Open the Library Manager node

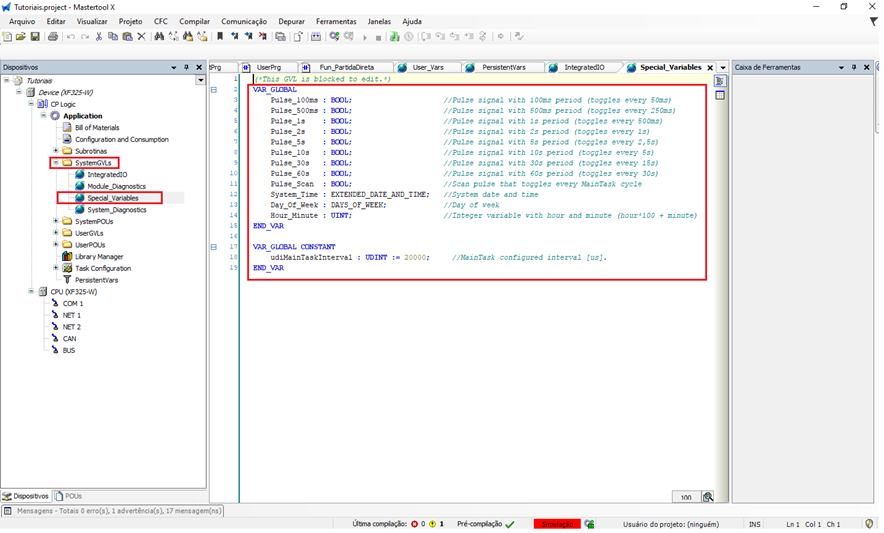[99, 256]
